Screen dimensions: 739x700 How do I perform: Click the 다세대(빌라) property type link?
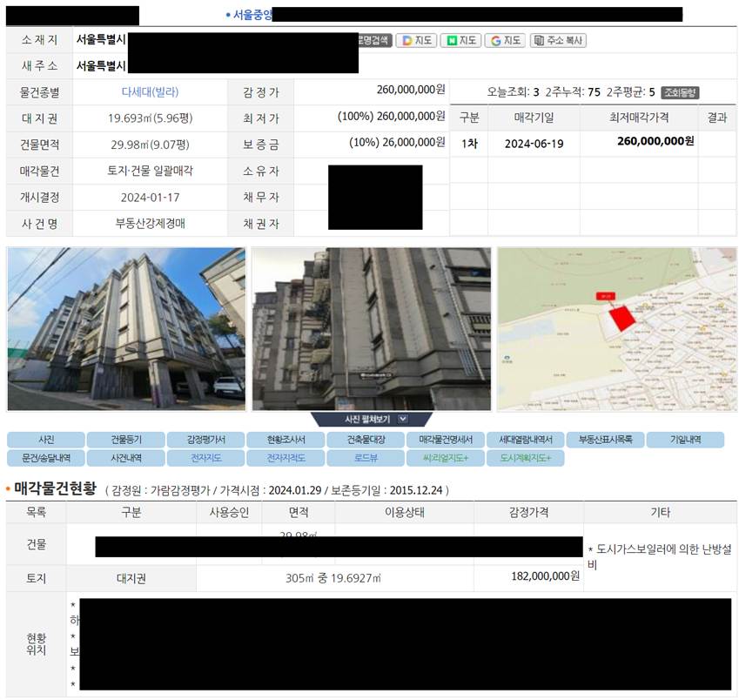(150, 91)
